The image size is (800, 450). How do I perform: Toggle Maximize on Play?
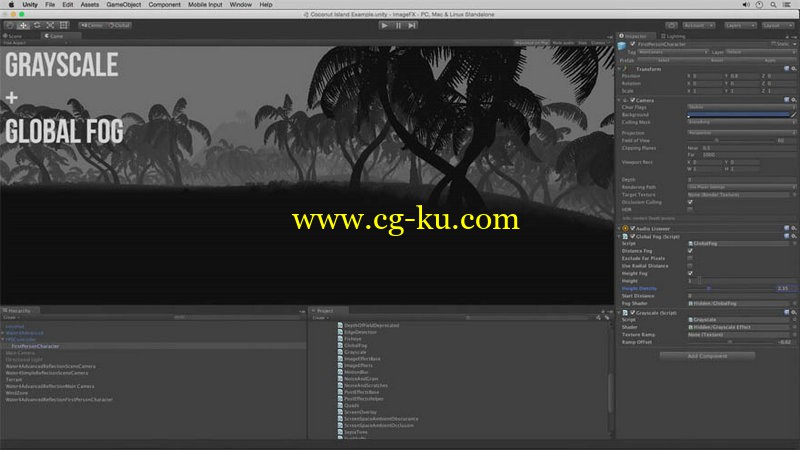(532, 43)
